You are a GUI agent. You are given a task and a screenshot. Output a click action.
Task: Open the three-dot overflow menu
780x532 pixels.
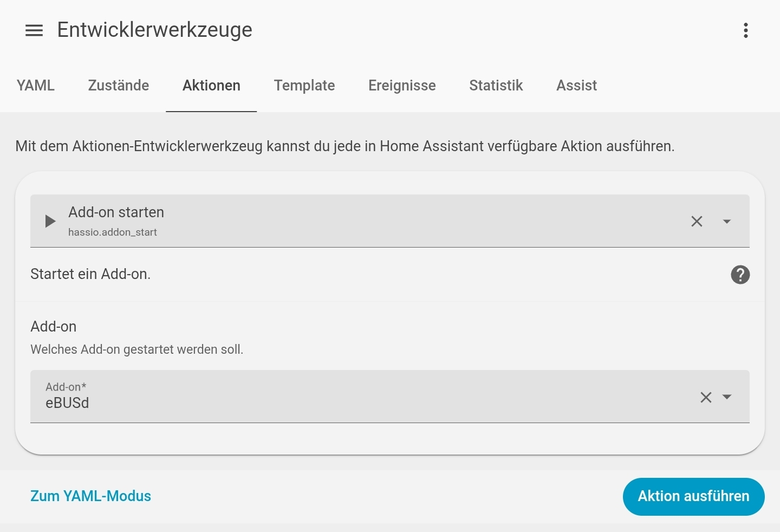coord(746,30)
